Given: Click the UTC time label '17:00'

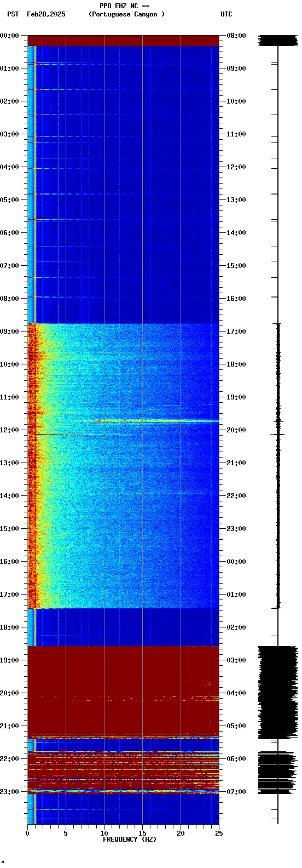Looking at the screenshot, I should pyautogui.click(x=236, y=332).
